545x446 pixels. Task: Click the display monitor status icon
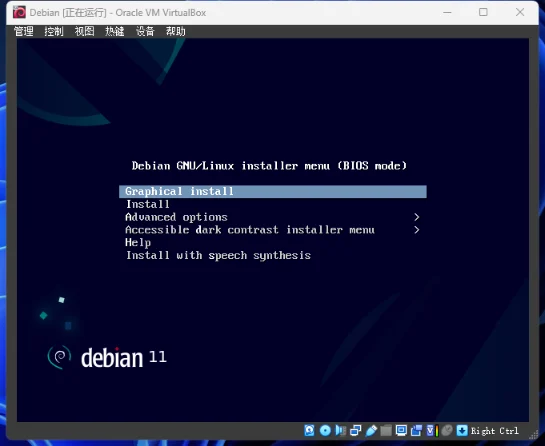coord(401,431)
